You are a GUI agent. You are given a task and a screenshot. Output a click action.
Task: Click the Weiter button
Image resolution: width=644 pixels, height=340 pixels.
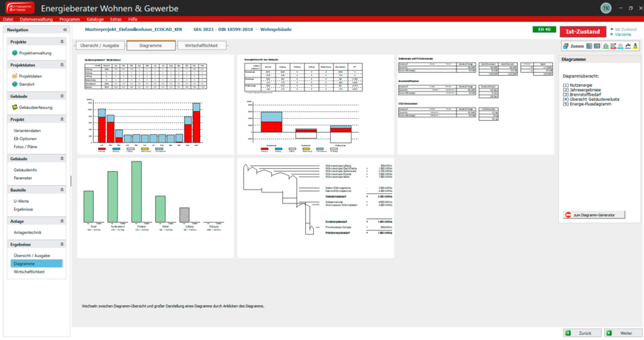pos(619,333)
